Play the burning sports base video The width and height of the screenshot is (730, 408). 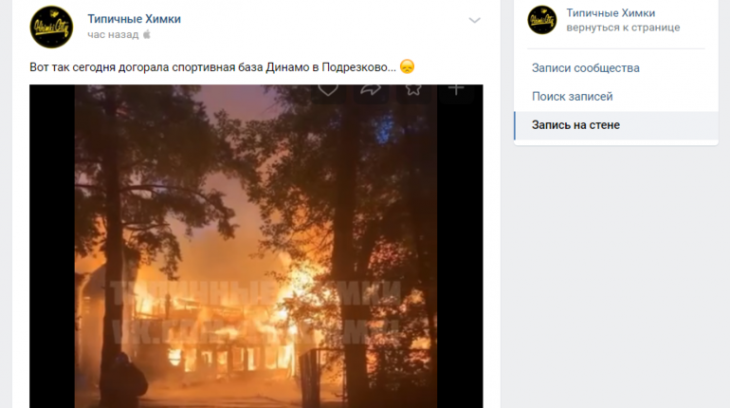[x=256, y=246]
